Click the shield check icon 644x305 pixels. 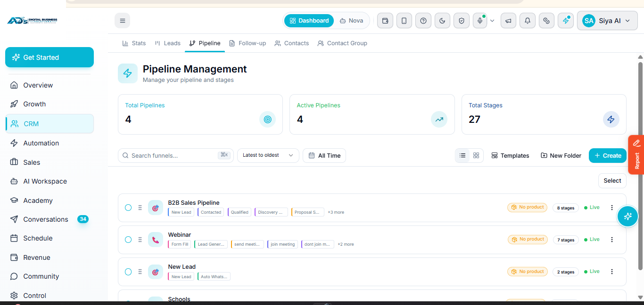(462, 21)
